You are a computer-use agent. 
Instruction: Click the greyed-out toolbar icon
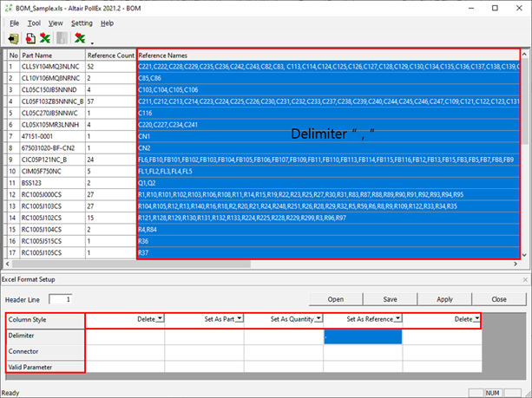pos(62,38)
